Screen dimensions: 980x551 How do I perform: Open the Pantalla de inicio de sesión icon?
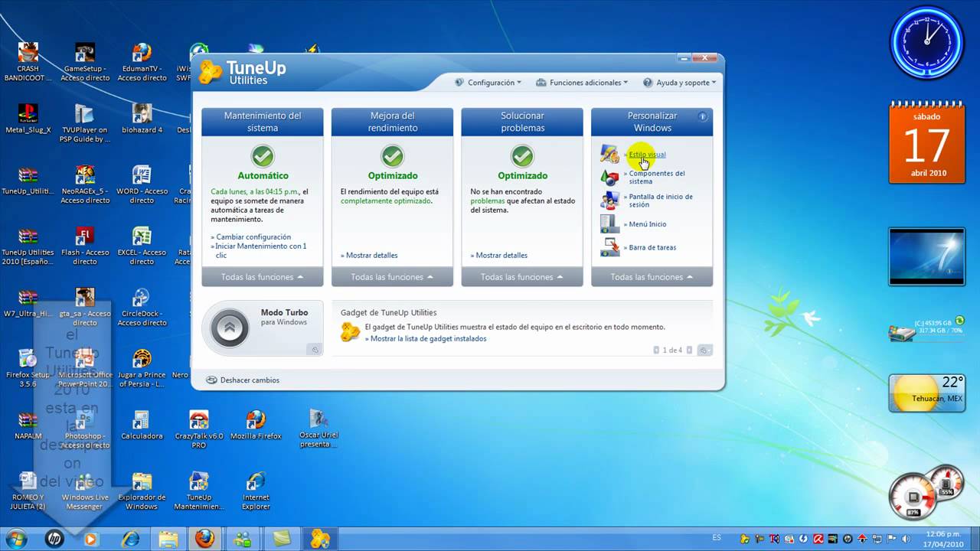pos(609,201)
